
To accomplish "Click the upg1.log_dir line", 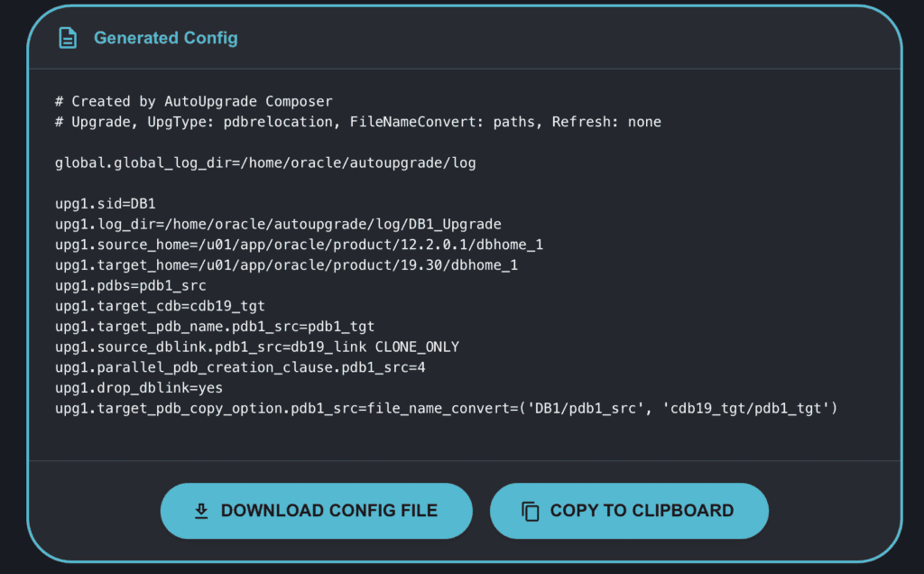I will [x=278, y=224].
